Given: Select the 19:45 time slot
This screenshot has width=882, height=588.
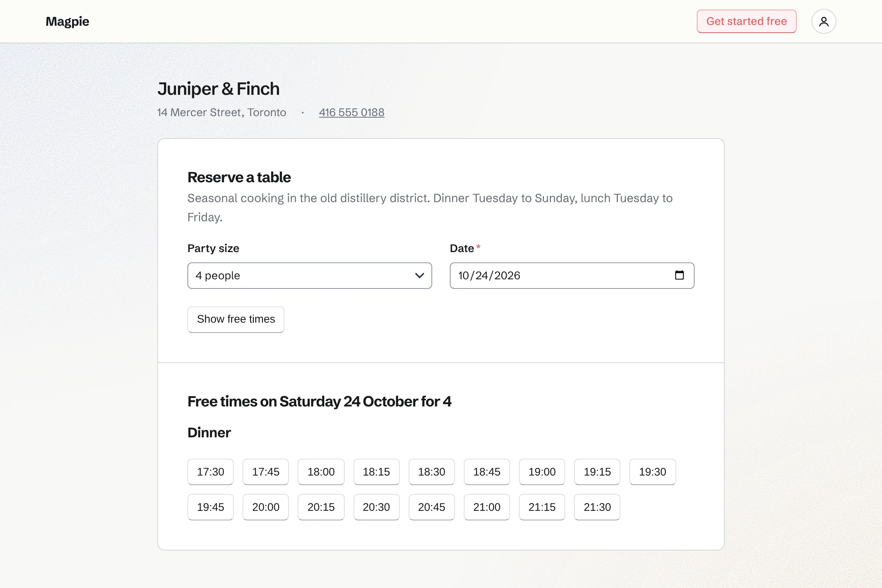Looking at the screenshot, I should pyautogui.click(x=210, y=507).
